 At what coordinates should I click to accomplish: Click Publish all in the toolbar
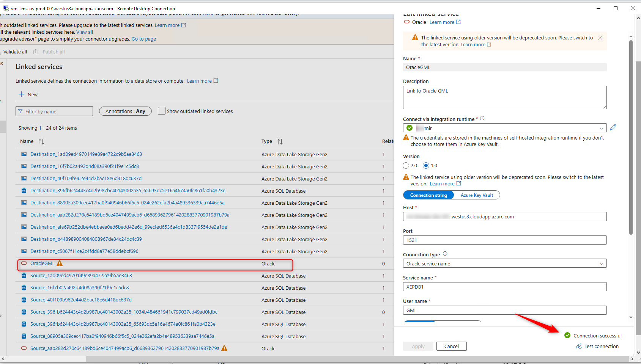tap(54, 52)
